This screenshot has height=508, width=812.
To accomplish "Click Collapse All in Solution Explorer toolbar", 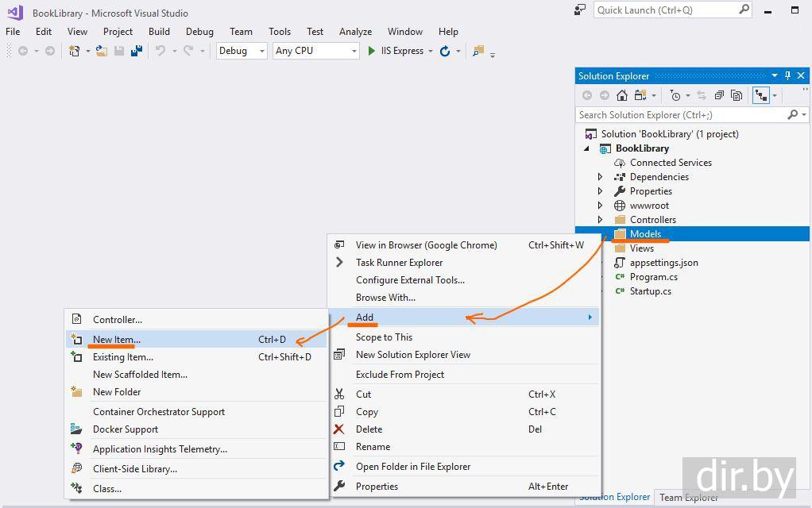I will click(x=719, y=95).
